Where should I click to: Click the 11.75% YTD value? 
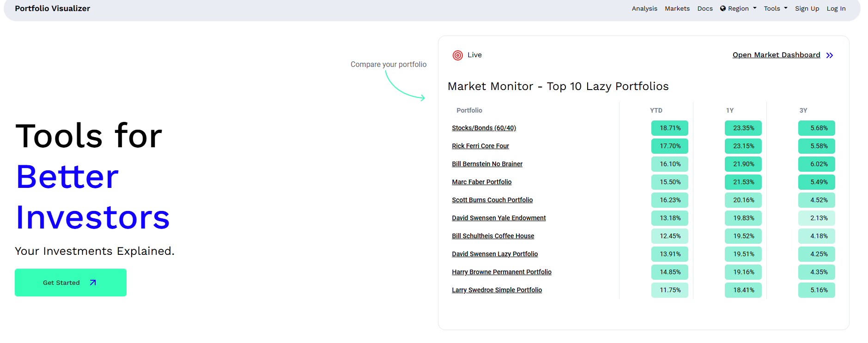(x=670, y=290)
